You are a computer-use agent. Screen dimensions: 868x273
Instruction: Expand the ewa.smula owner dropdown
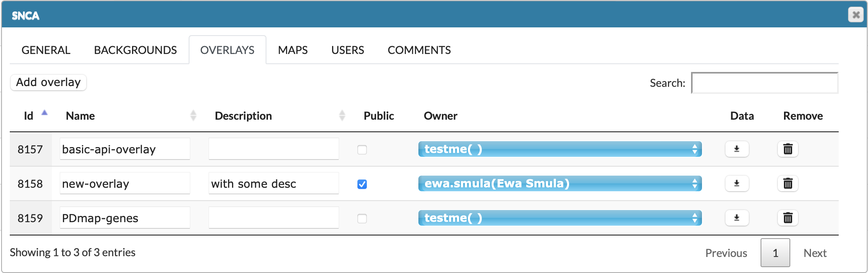[x=559, y=183]
